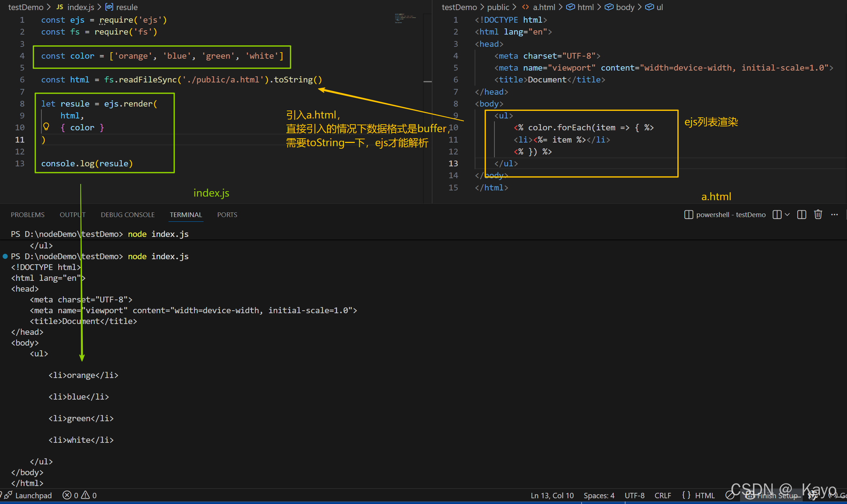Click the powershell terminal profile icon

coord(688,215)
